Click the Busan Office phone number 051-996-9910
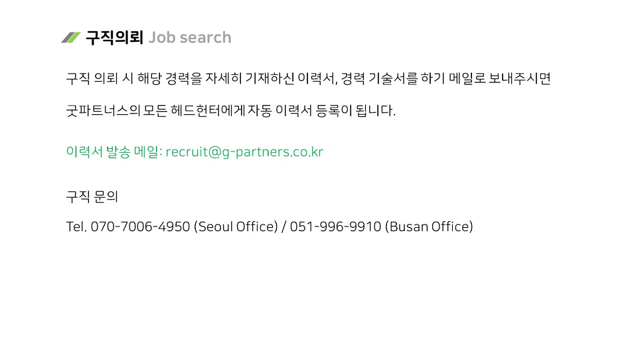Viewport: 644px width, 362px height. click(x=335, y=226)
